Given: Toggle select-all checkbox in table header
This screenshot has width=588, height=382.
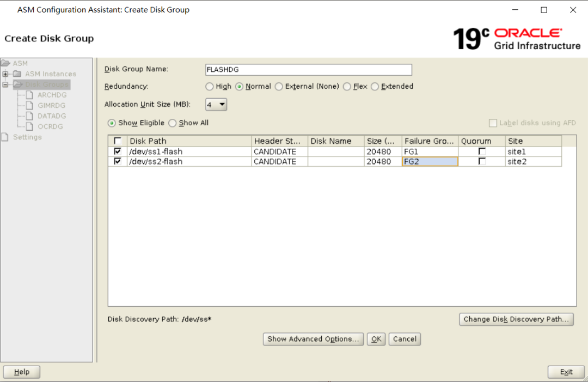Looking at the screenshot, I should pos(118,141).
